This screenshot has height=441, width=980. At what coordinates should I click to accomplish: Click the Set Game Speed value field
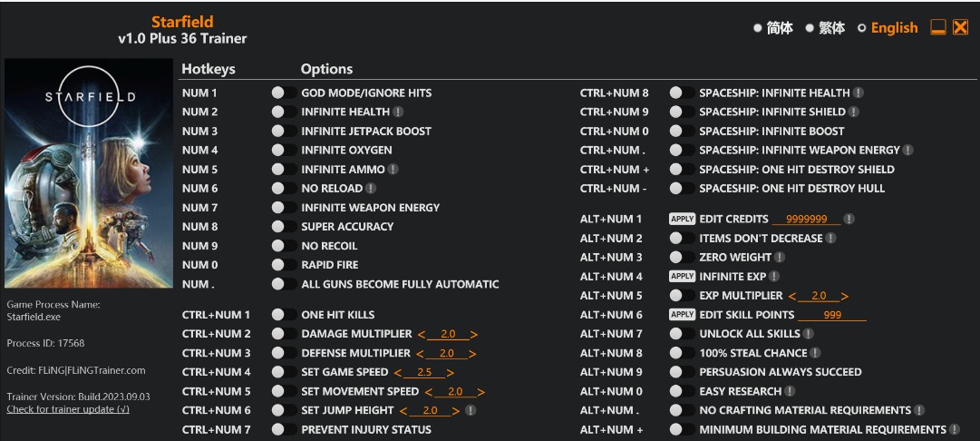(423, 372)
